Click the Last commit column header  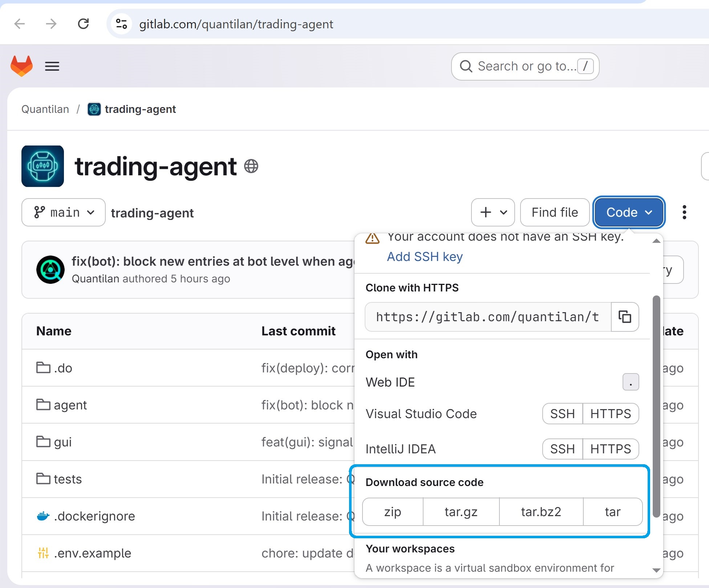click(x=299, y=331)
